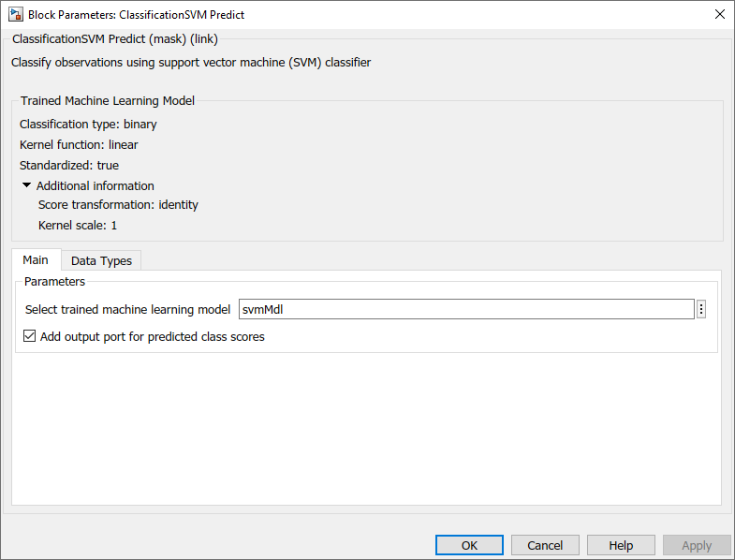Click the Standardized: true line
Viewport: 735px width, 560px height.
point(69,165)
